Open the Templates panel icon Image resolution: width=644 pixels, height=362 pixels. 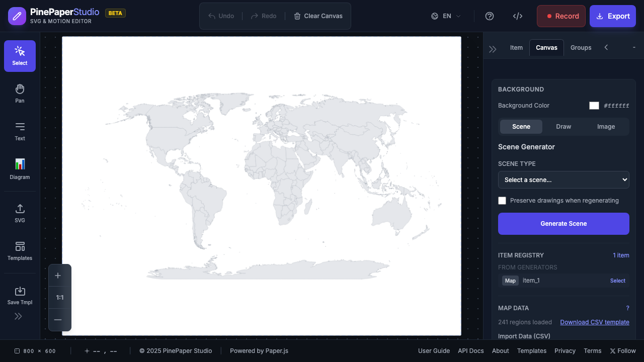pos(19,249)
